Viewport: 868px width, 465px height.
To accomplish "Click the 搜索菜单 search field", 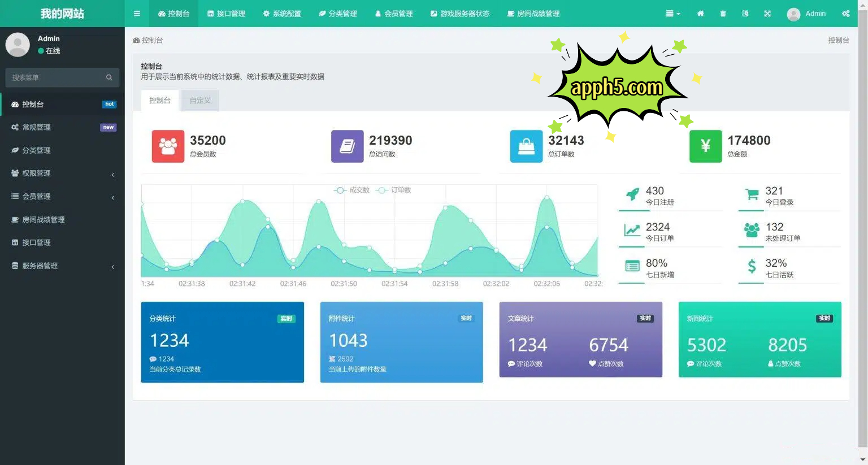I will pyautogui.click(x=57, y=77).
